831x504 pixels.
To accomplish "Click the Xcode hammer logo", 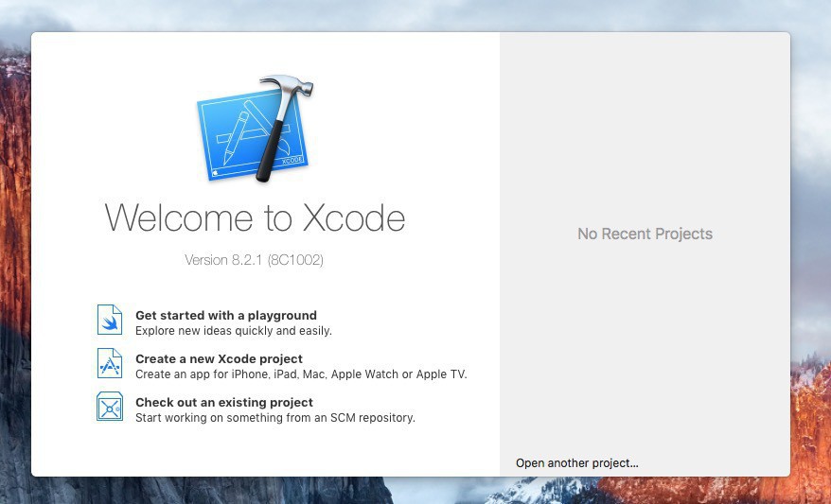I will [255, 129].
